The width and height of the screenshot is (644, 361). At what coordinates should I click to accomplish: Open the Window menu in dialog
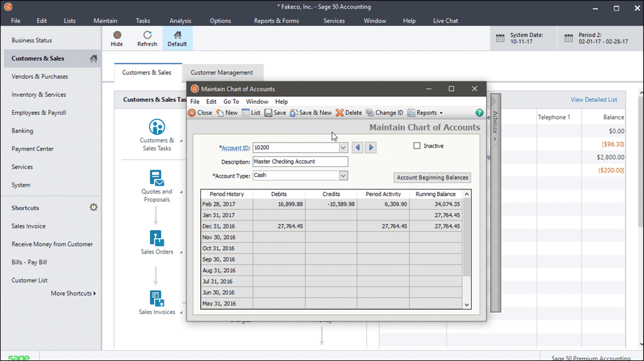click(x=257, y=102)
